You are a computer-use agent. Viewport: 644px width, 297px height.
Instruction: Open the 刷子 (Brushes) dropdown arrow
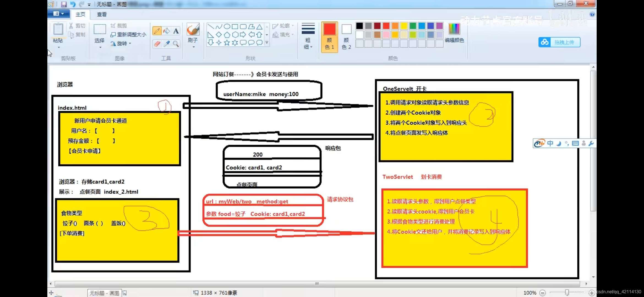coord(193,47)
